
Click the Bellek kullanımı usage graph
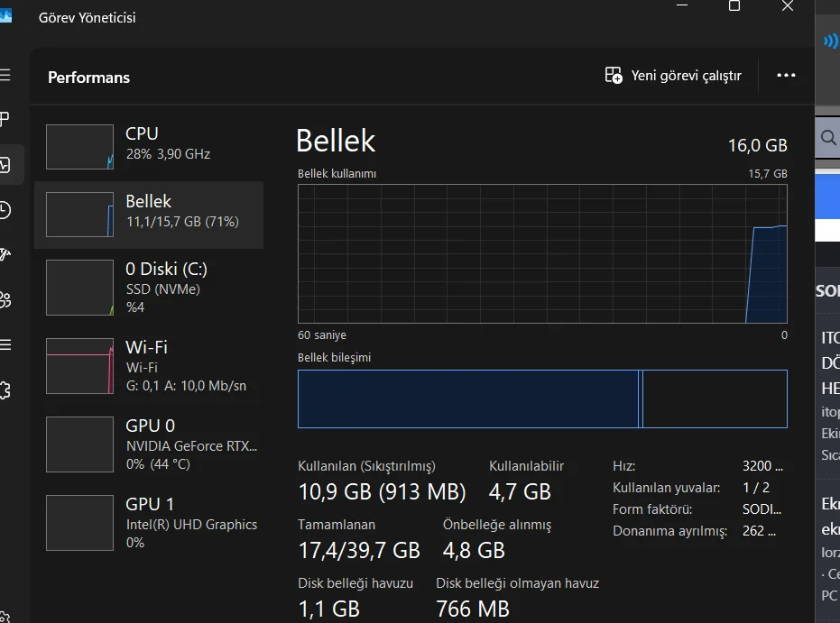542,253
